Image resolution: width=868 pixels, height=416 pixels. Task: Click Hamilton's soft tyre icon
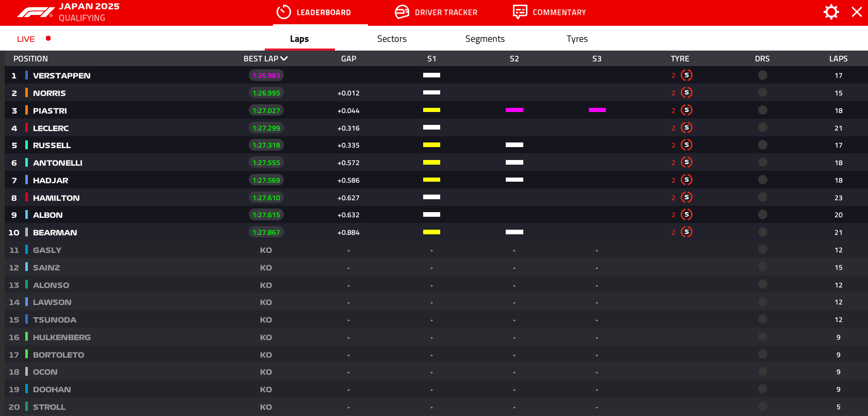point(686,198)
